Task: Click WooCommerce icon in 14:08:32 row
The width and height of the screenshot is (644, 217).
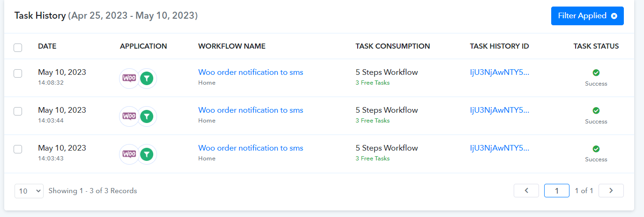Action: 129,78
